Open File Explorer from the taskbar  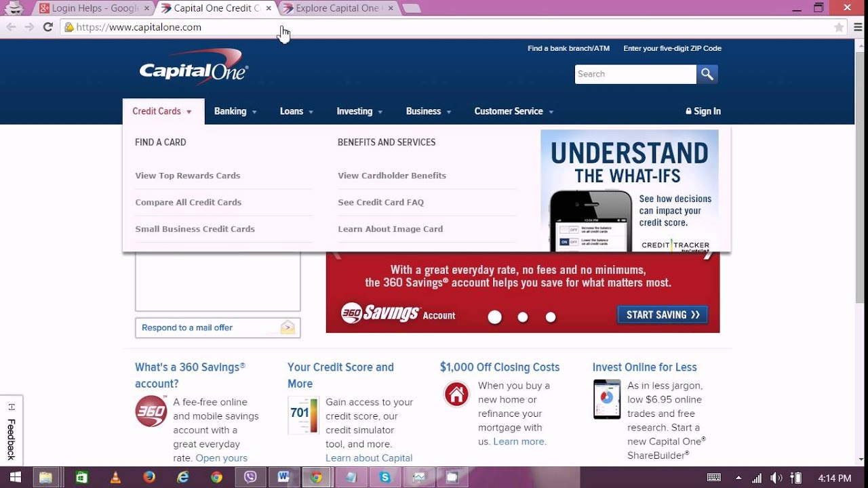[x=45, y=477]
